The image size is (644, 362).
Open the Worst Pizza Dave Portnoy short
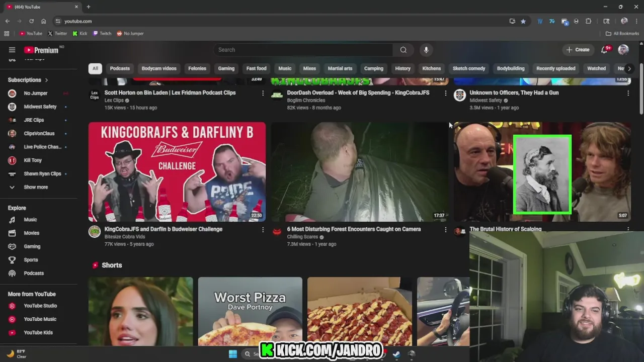point(250,312)
